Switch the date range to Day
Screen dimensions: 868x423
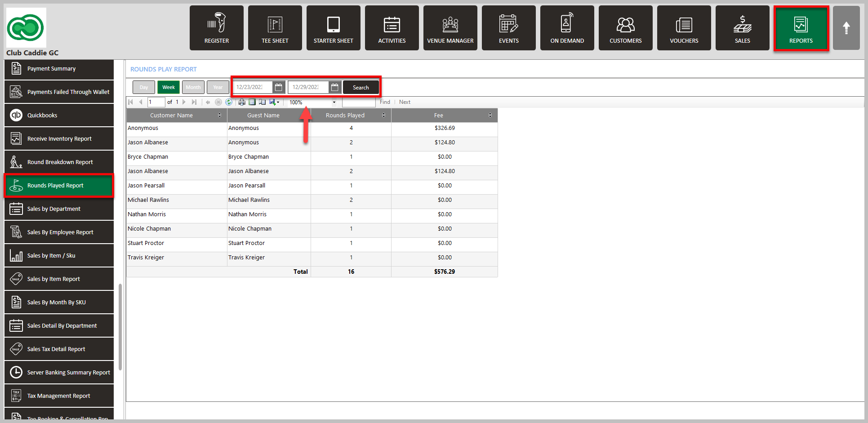click(144, 87)
